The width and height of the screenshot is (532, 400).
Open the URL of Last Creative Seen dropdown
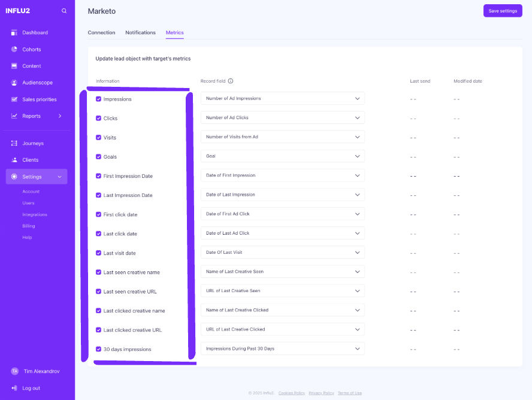click(283, 291)
